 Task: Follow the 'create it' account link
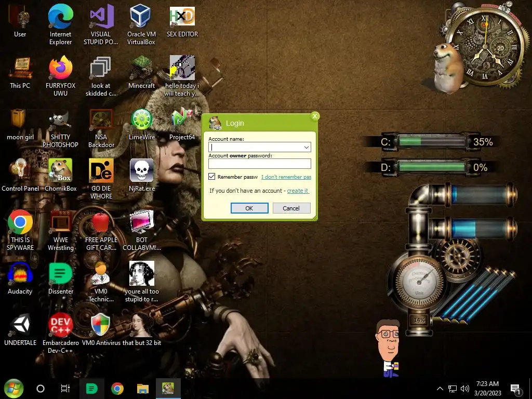click(298, 191)
